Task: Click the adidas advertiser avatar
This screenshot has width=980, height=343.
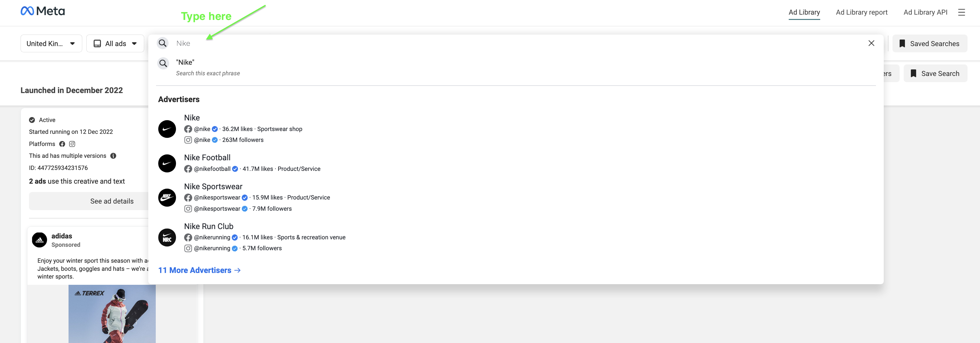Action: [x=40, y=240]
